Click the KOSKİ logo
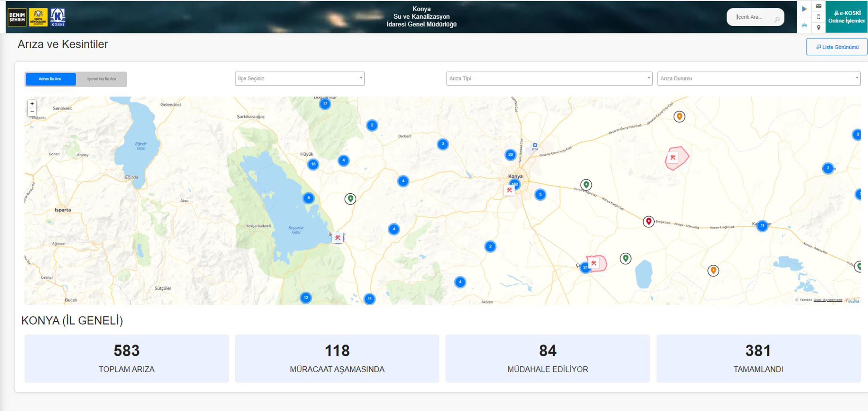Image resolution: width=868 pixels, height=411 pixels. 58,17
